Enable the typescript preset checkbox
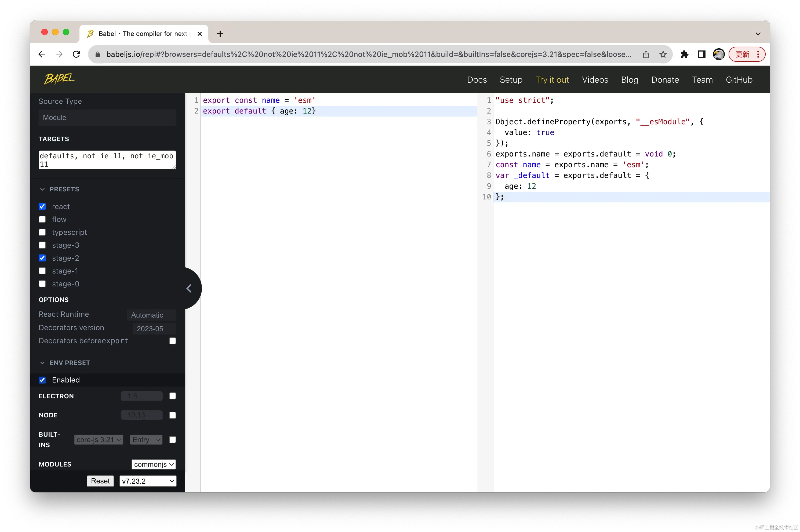 pos(42,232)
